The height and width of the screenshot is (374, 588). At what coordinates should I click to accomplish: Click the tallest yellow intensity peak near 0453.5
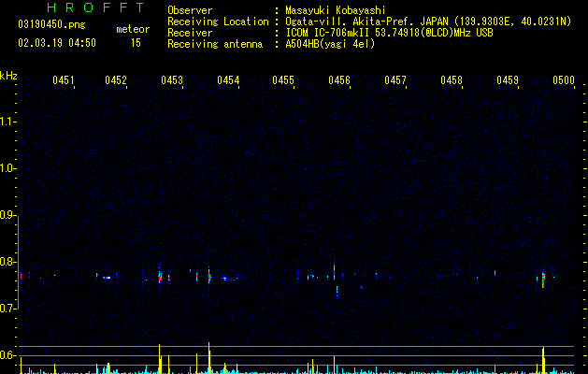[x=209, y=357]
